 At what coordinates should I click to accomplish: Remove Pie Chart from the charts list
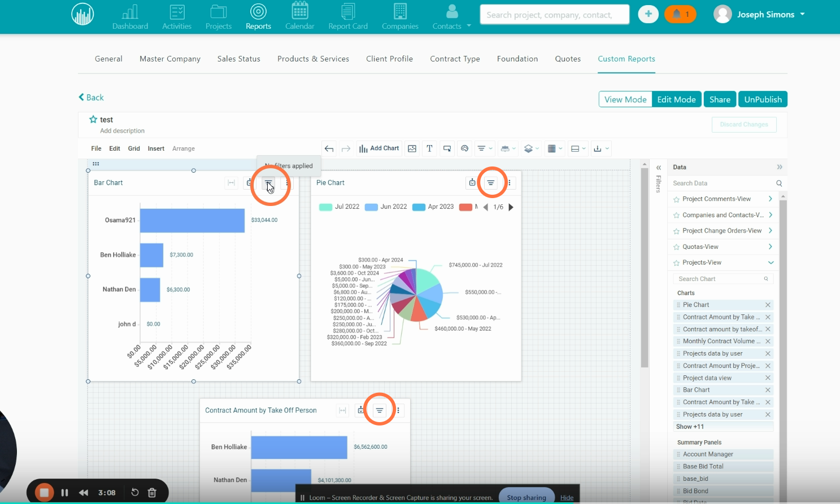click(768, 305)
